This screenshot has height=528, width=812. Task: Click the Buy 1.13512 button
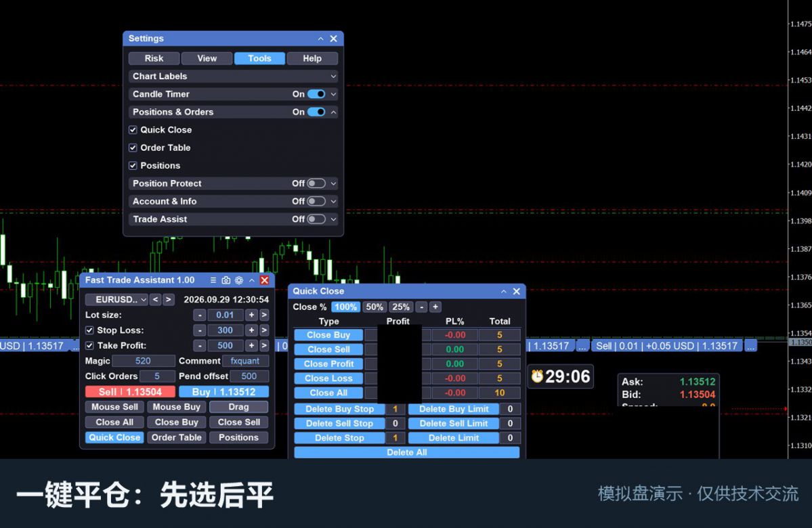(223, 392)
